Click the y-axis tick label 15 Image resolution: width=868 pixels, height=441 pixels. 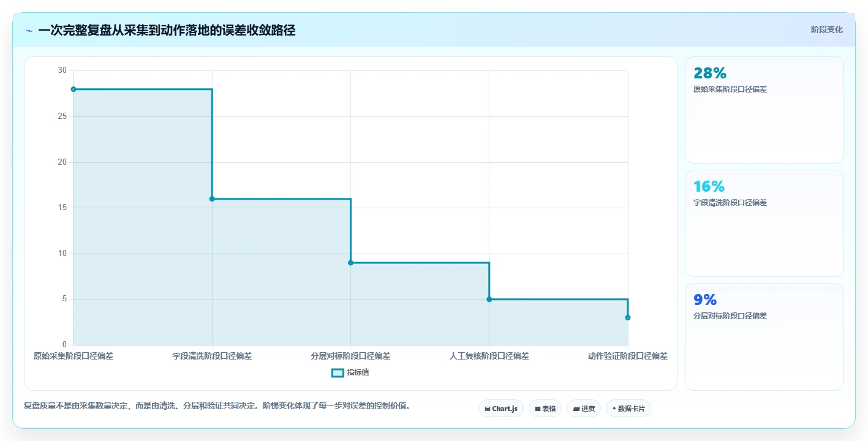tap(62, 208)
